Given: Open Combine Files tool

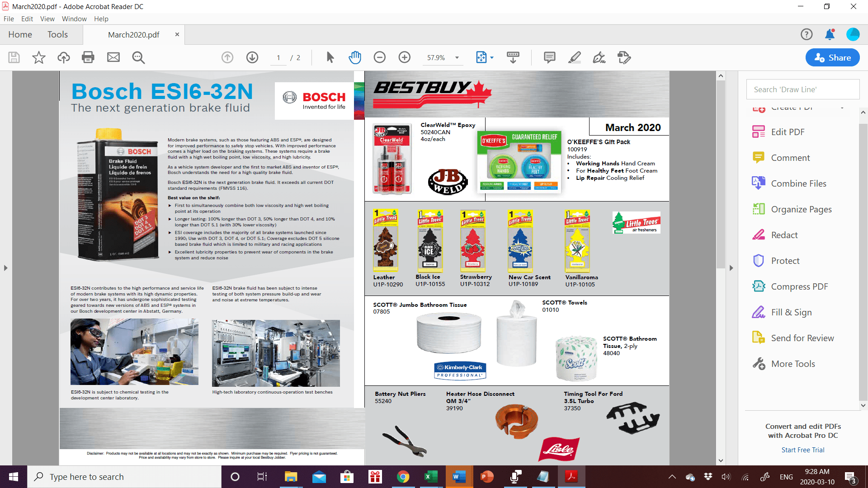Looking at the screenshot, I should tap(798, 183).
